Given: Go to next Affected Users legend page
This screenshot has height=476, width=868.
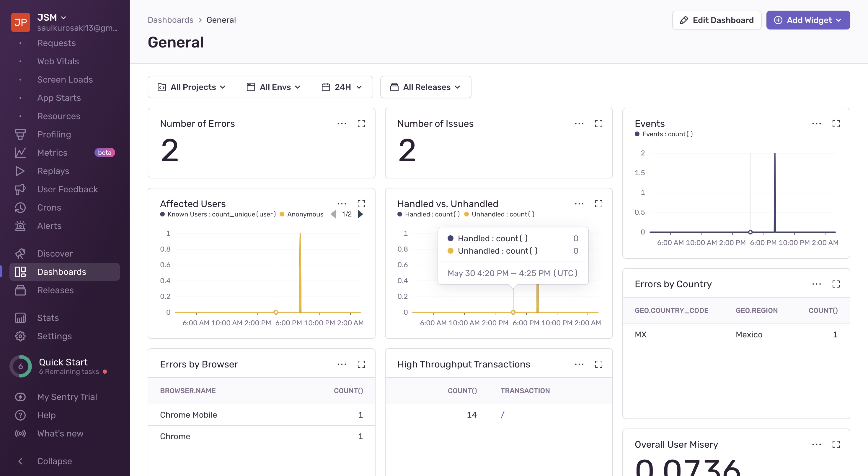Looking at the screenshot, I should 360,214.
